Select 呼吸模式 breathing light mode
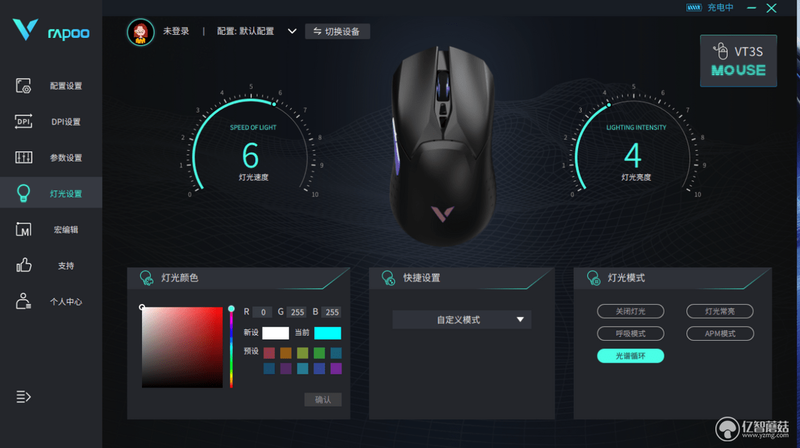Screen dimensions: 800x448 [630, 334]
